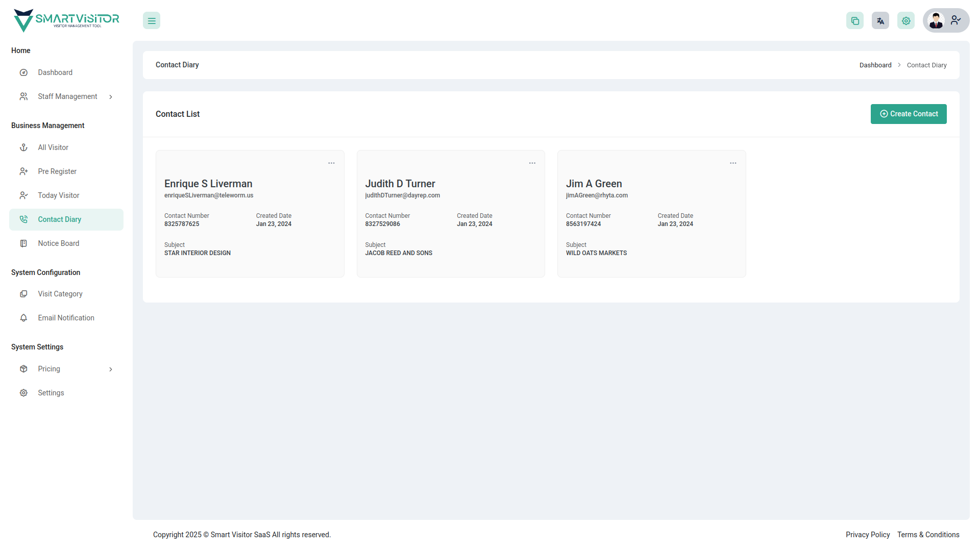Screen dimensions: 980x551
Task: Open Today Visitor using its sidebar icon
Action: pos(23,195)
